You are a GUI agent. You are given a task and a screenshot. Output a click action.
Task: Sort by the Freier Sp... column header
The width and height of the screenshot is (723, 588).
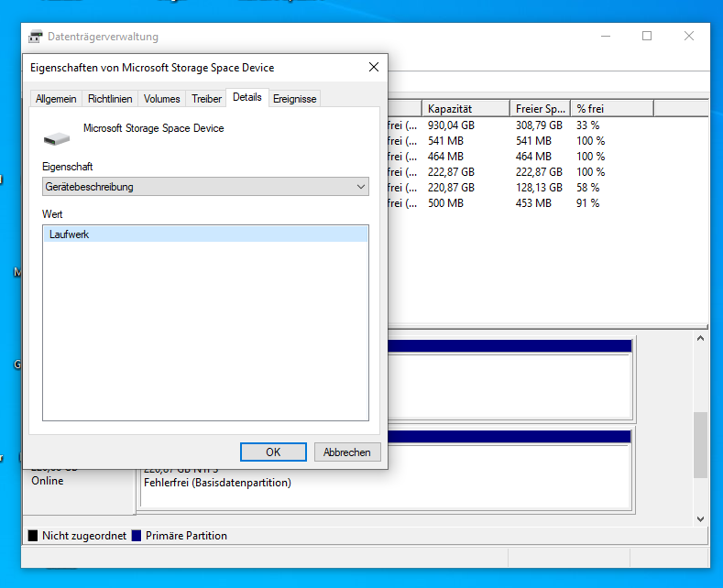click(541, 109)
